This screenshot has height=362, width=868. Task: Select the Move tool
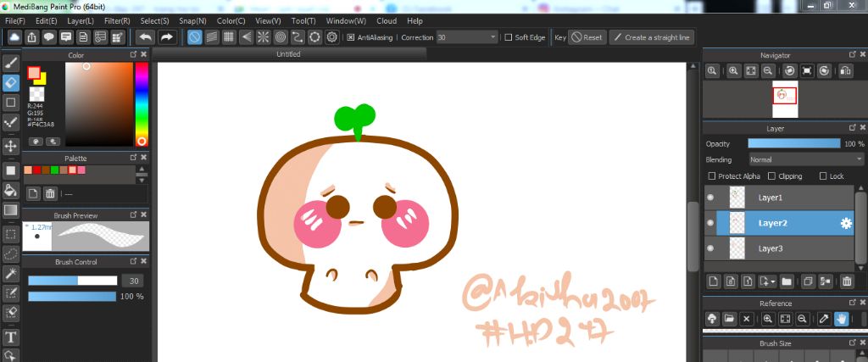pyautogui.click(x=11, y=146)
